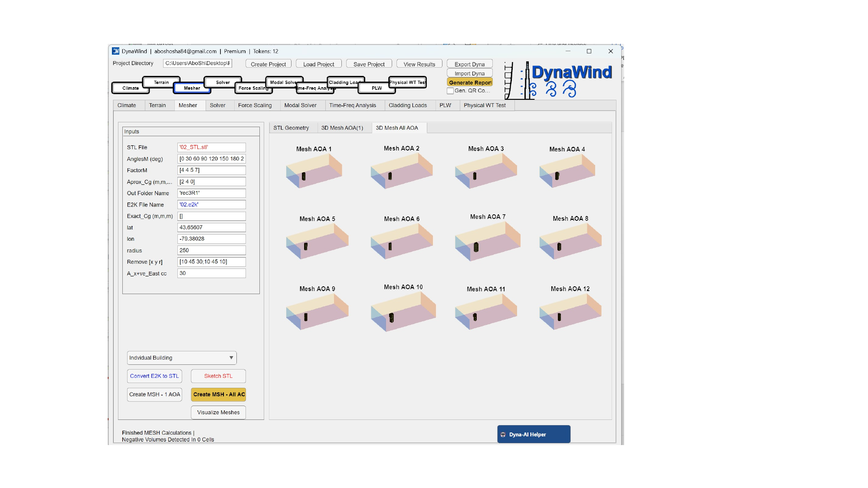
Task: Click the Sketch STL button
Action: click(x=218, y=376)
